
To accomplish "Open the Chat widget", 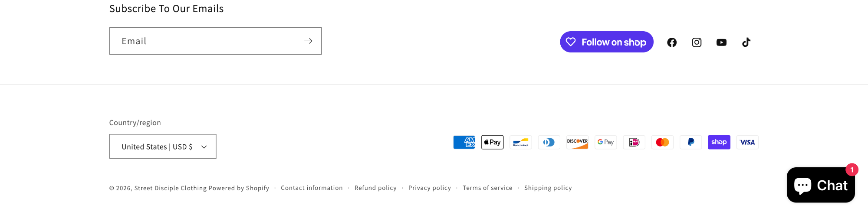I will [820, 185].
